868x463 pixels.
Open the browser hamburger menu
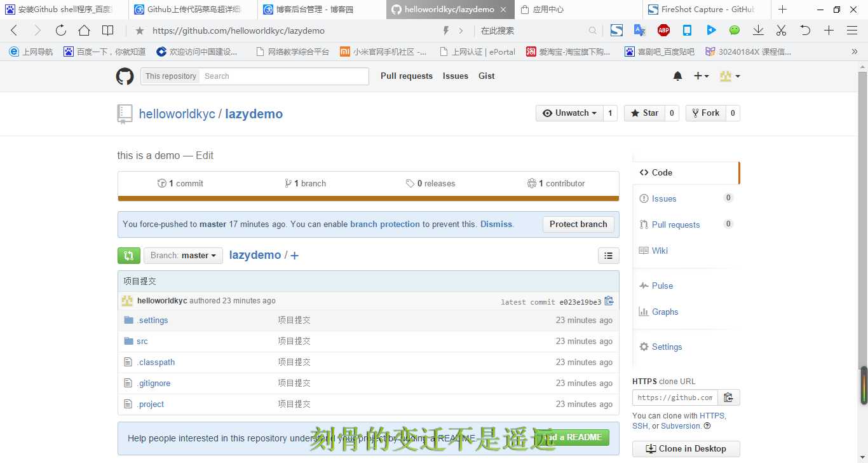point(852,31)
